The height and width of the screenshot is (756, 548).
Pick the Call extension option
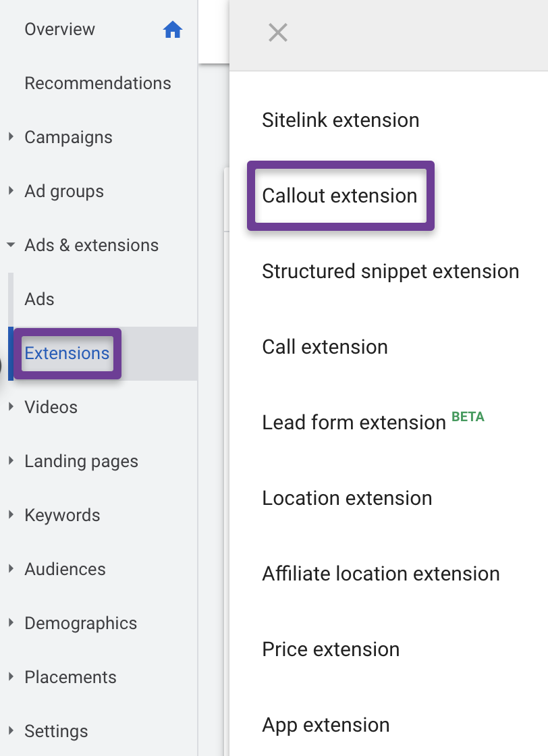tap(325, 347)
